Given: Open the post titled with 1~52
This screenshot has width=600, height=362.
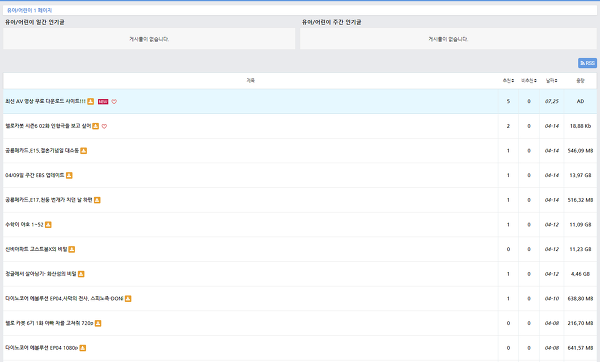Looking at the screenshot, I should [x=24, y=225].
